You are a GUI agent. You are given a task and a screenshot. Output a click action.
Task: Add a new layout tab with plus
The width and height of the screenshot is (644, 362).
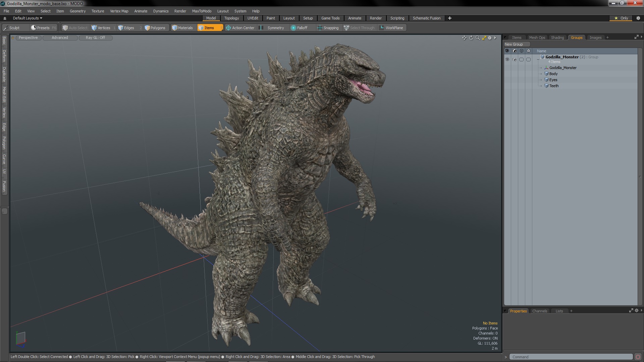coord(450,18)
